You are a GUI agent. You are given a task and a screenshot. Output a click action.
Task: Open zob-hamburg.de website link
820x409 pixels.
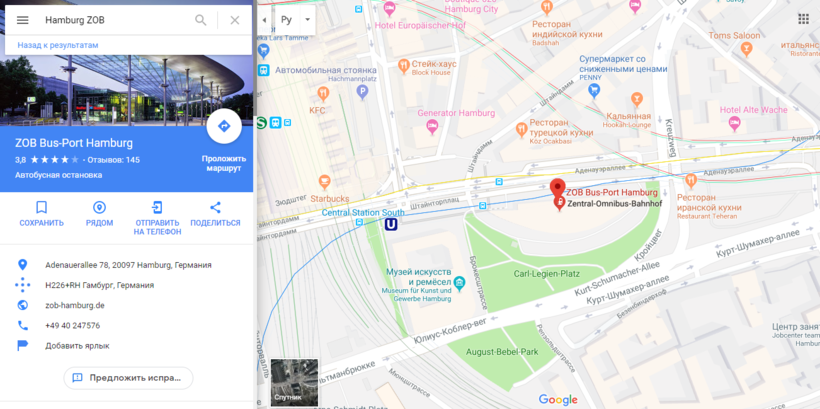75,305
